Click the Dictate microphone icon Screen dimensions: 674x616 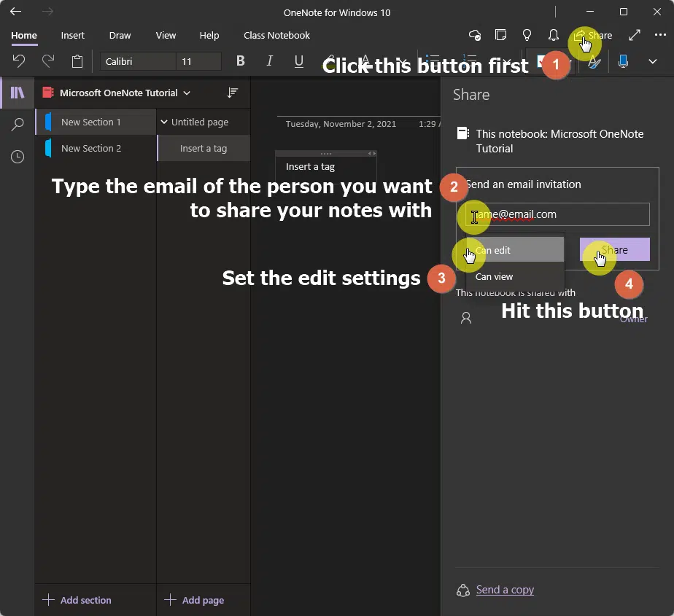tap(623, 61)
